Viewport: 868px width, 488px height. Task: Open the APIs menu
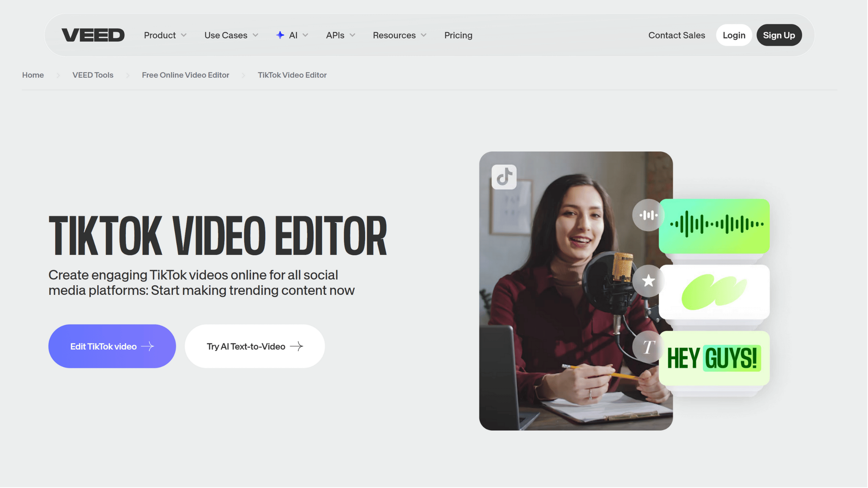click(340, 35)
